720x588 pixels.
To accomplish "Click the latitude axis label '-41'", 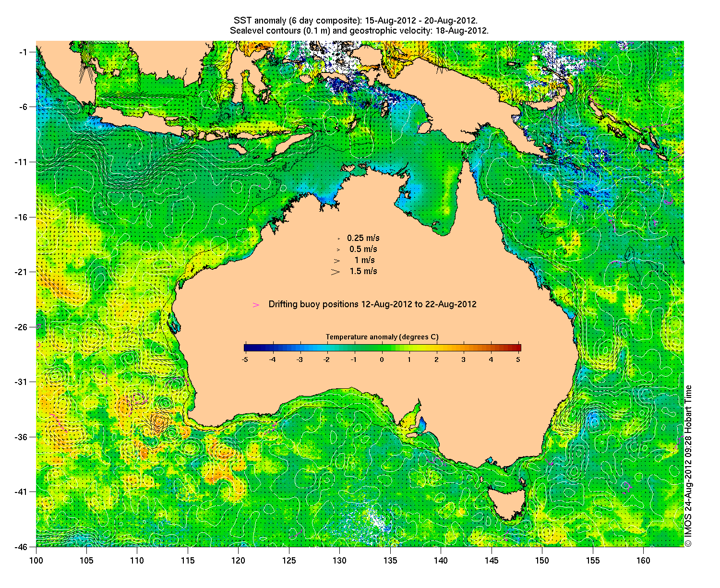I will [x=21, y=492].
